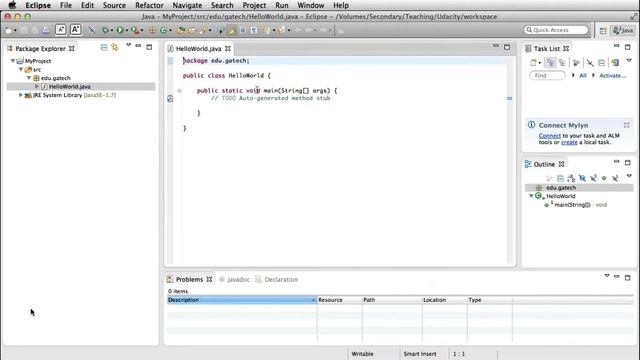
Task: Click Collapse All in Task List toolbar
Action: (x=601, y=63)
